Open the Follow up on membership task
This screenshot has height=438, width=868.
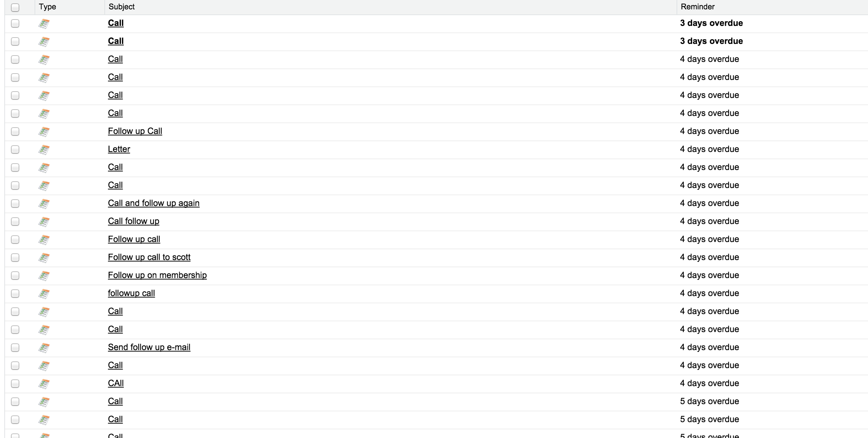tap(157, 275)
